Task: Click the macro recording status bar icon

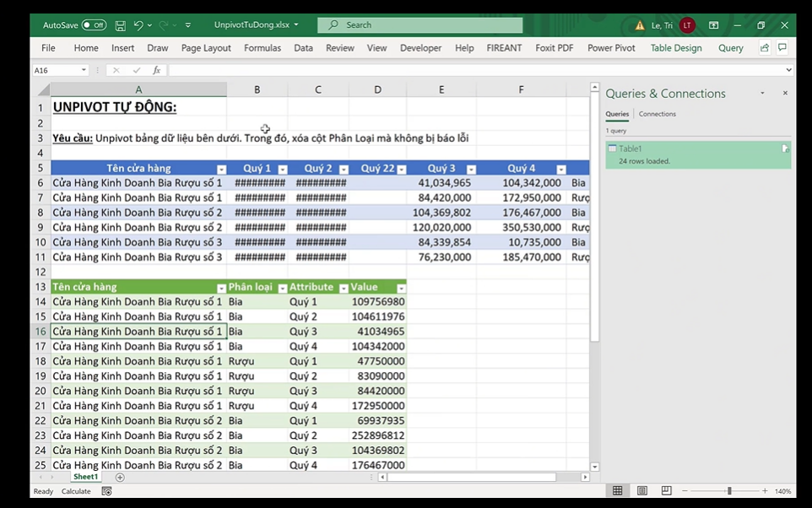Action: tap(106, 491)
